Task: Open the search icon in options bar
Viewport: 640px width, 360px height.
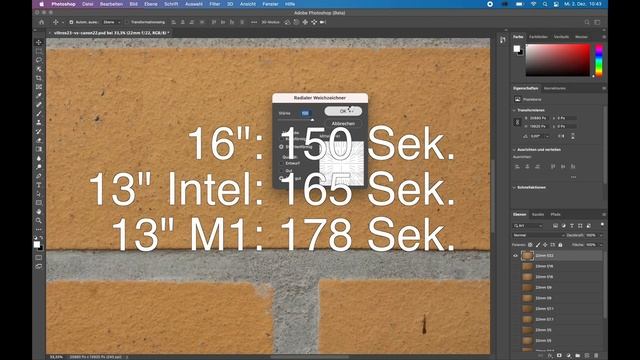Action: [587, 22]
